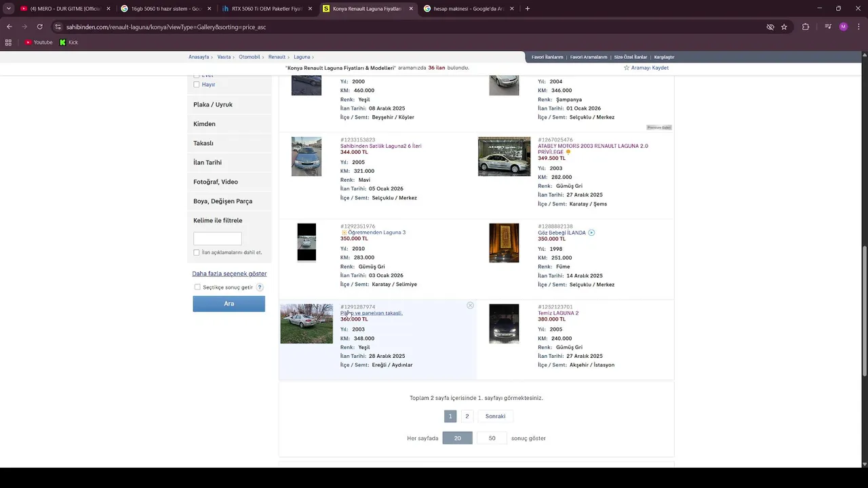
Task: Expand the Plaka / Uyruk filter
Action: (229, 104)
